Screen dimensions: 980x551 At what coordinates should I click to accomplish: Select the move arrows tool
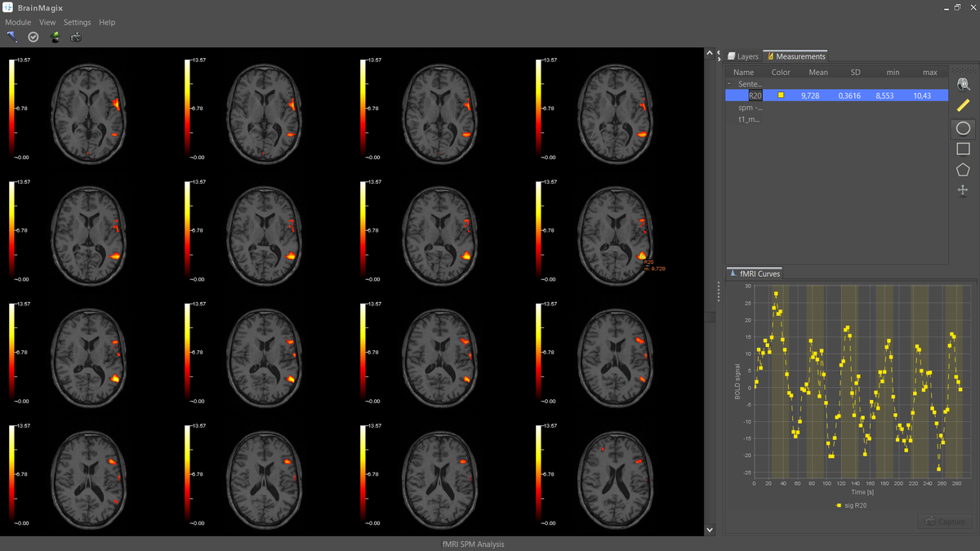(963, 190)
